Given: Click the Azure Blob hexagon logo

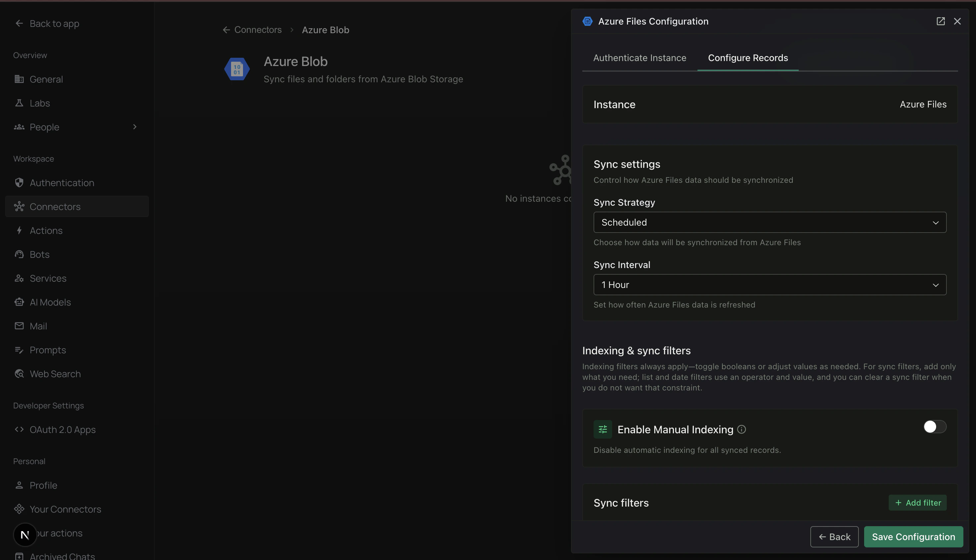Looking at the screenshot, I should click(x=237, y=69).
